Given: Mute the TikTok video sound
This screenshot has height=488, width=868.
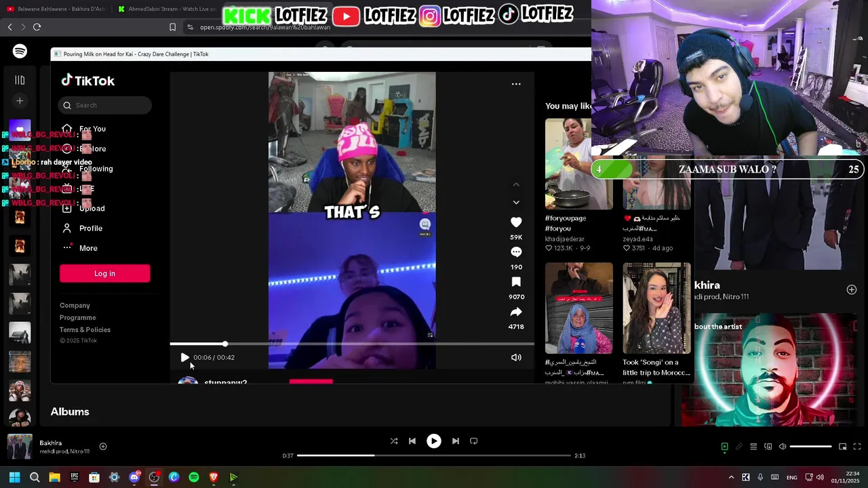Looking at the screenshot, I should point(516,357).
